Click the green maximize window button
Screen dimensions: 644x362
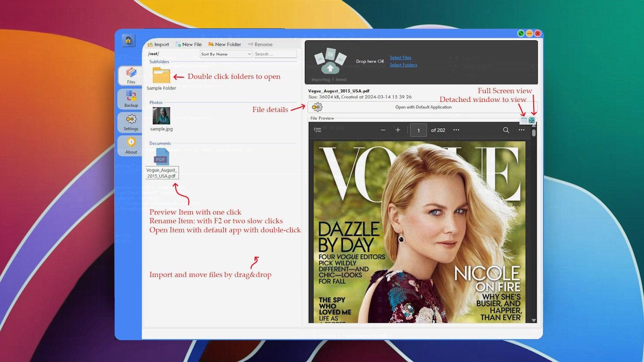521,33
